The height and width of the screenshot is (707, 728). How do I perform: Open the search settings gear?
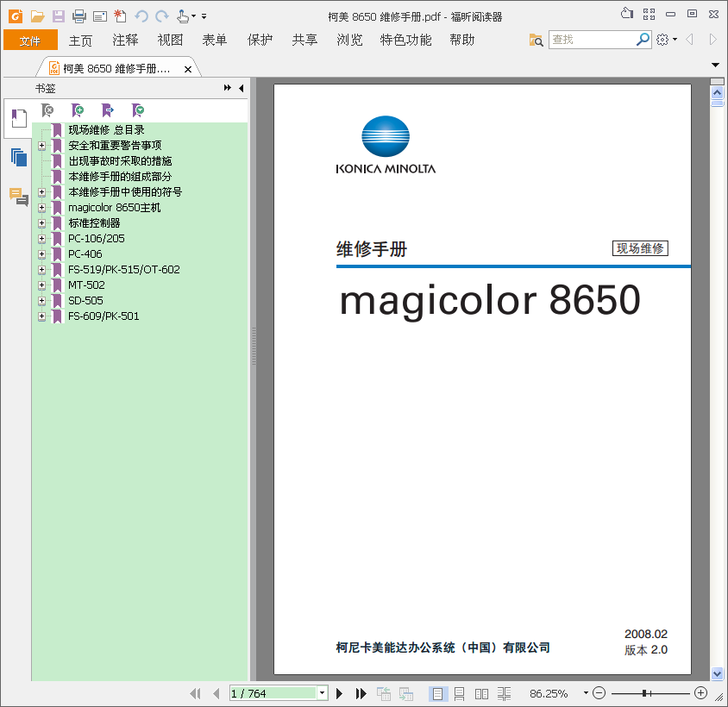click(663, 40)
